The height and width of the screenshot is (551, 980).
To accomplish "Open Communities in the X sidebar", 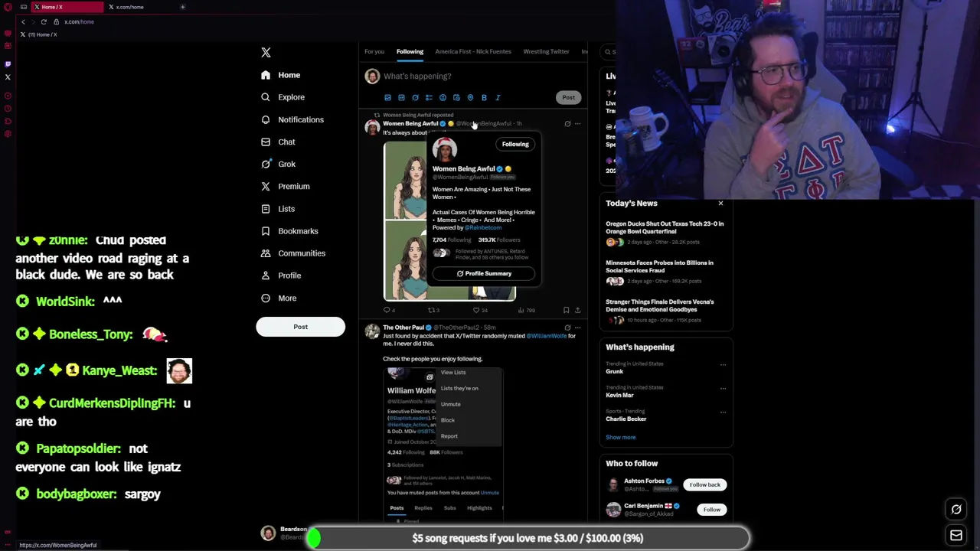I will point(292,253).
